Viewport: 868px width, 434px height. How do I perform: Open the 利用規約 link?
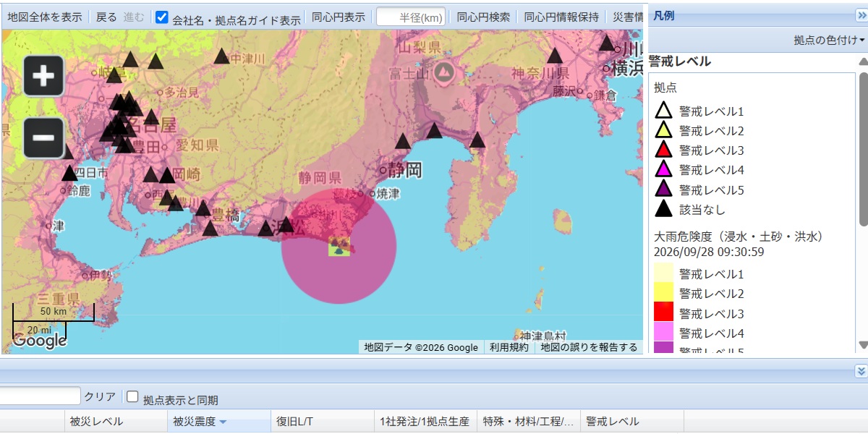pos(509,347)
